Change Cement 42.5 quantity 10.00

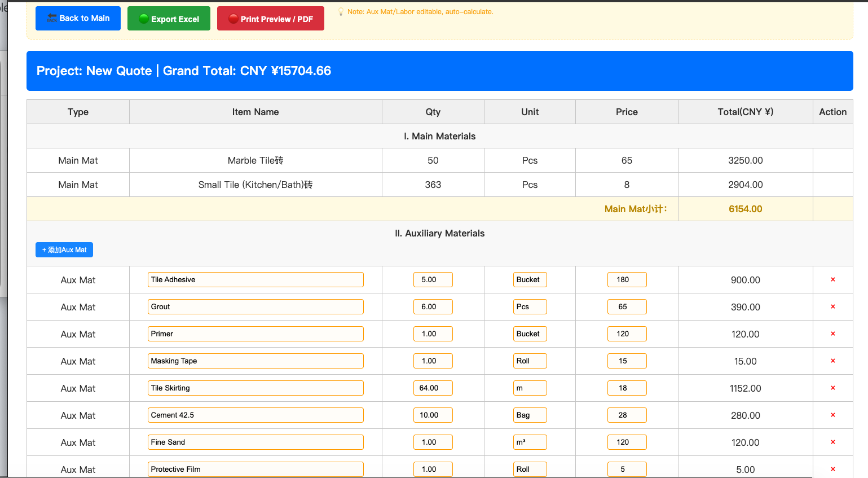pyautogui.click(x=433, y=415)
